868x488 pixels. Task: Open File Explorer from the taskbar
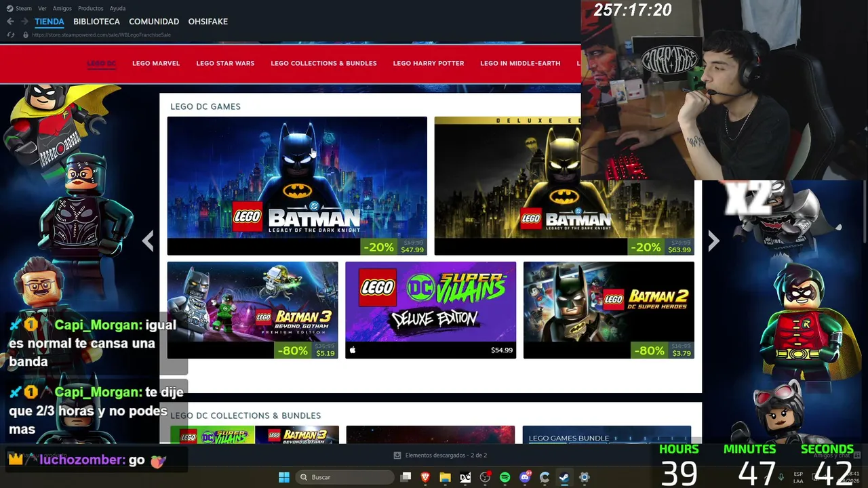point(445,477)
